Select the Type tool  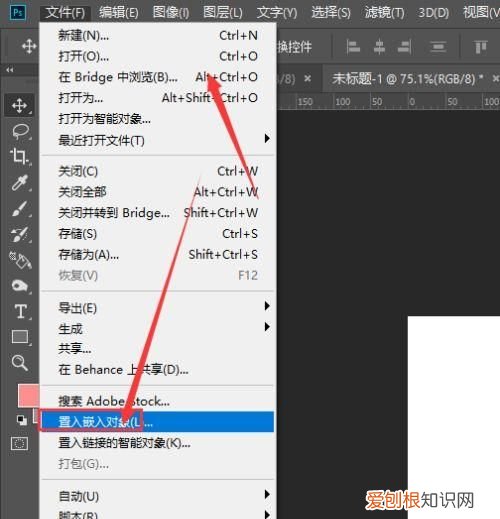pos(20,311)
